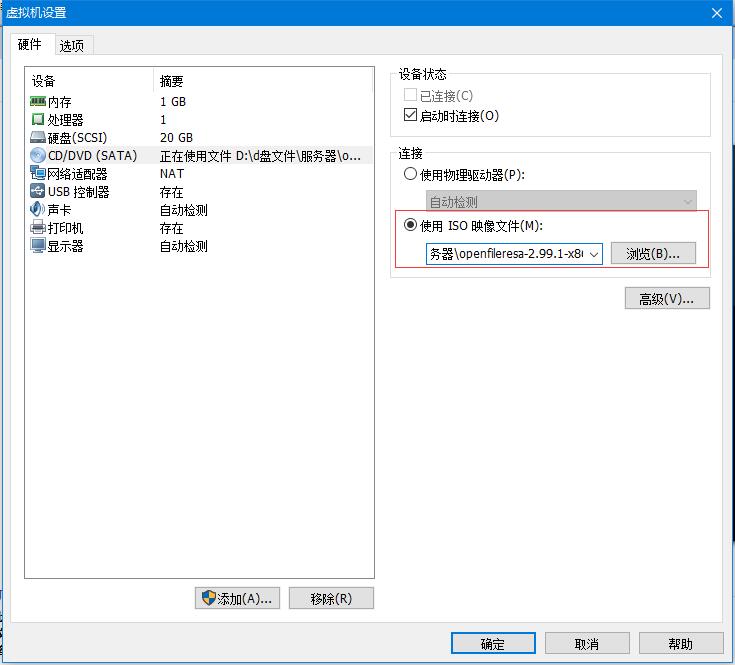Click the 摘要 column header
This screenshot has height=665, width=735.
(x=171, y=81)
